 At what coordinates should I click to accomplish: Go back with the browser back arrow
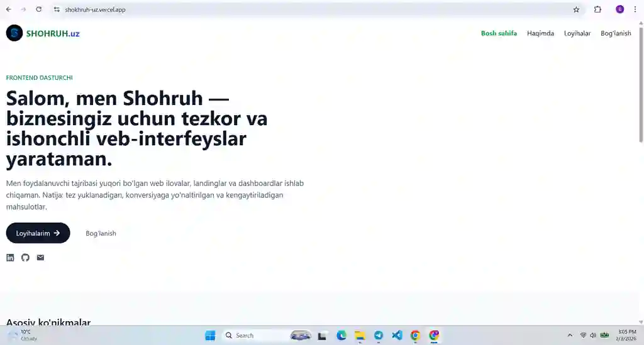[9, 9]
